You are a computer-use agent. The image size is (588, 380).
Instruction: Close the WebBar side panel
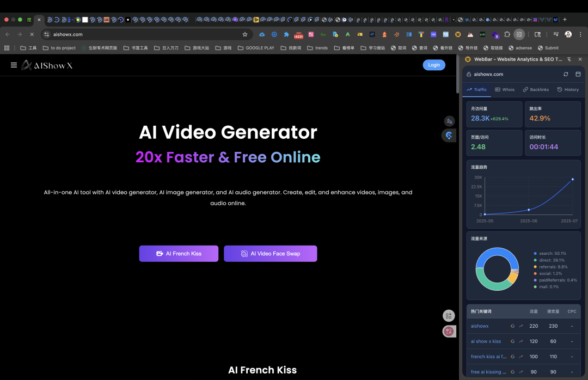(580, 59)
